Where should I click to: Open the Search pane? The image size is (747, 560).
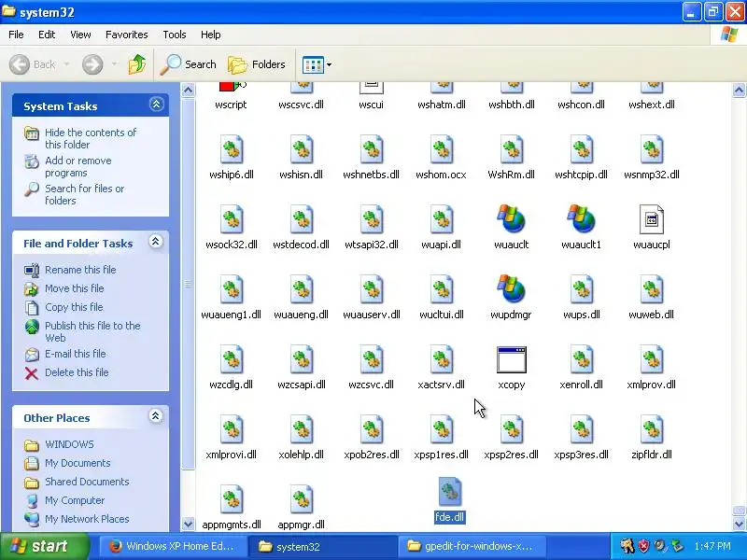[189, 64]
